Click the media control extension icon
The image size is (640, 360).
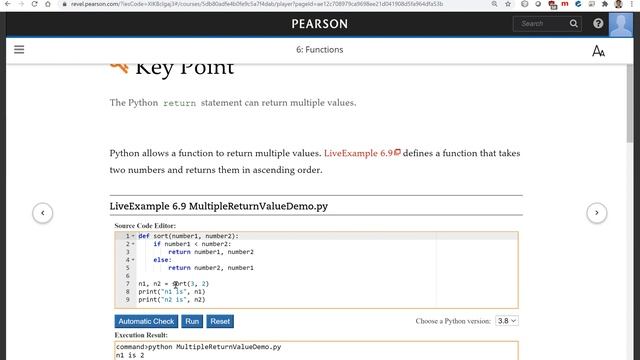(x=591, y=4)
